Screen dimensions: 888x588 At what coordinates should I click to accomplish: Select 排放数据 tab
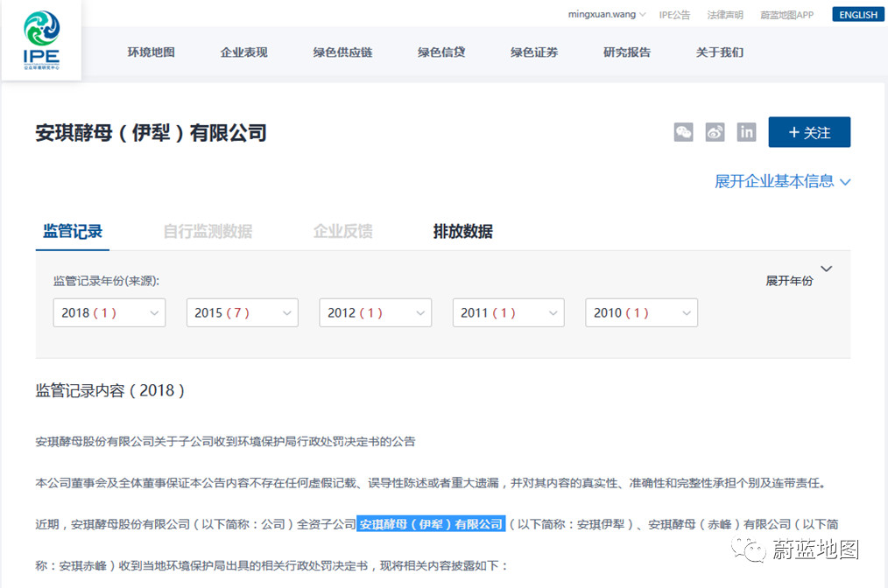point(462,232)
